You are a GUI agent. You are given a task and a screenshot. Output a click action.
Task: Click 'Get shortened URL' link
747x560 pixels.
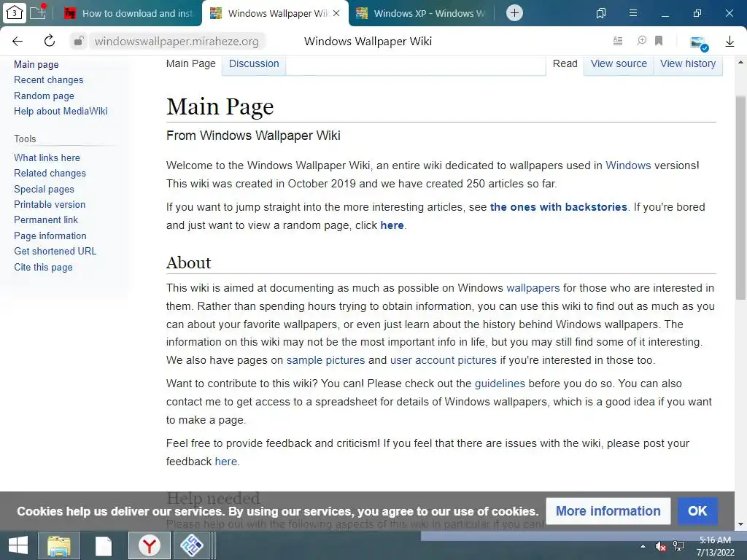[x=55, y=251]
